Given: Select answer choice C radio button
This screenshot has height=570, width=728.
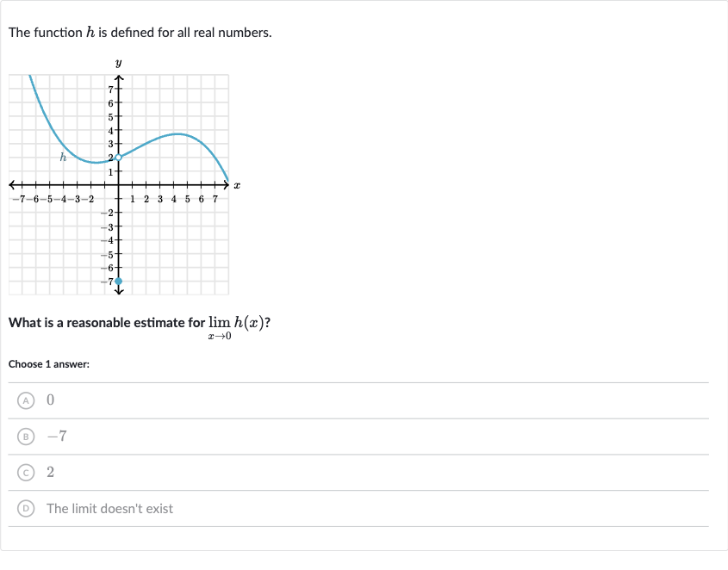Looking at the screenshot, I should (x=27, y=473).
